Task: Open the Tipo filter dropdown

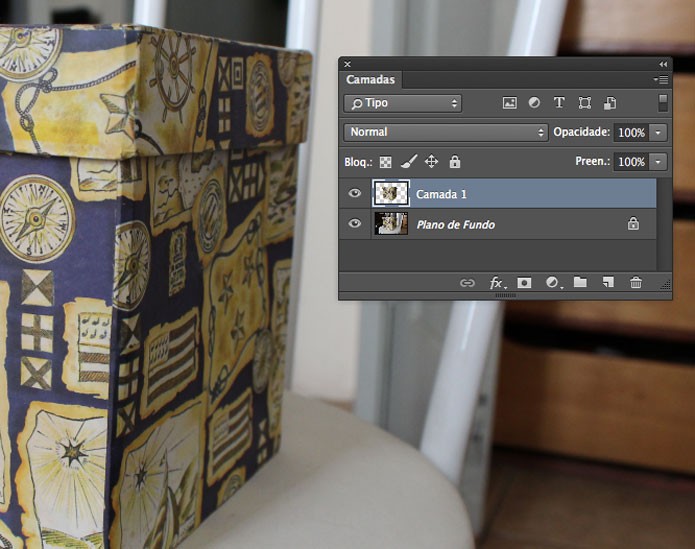Action: coord(402,103)
